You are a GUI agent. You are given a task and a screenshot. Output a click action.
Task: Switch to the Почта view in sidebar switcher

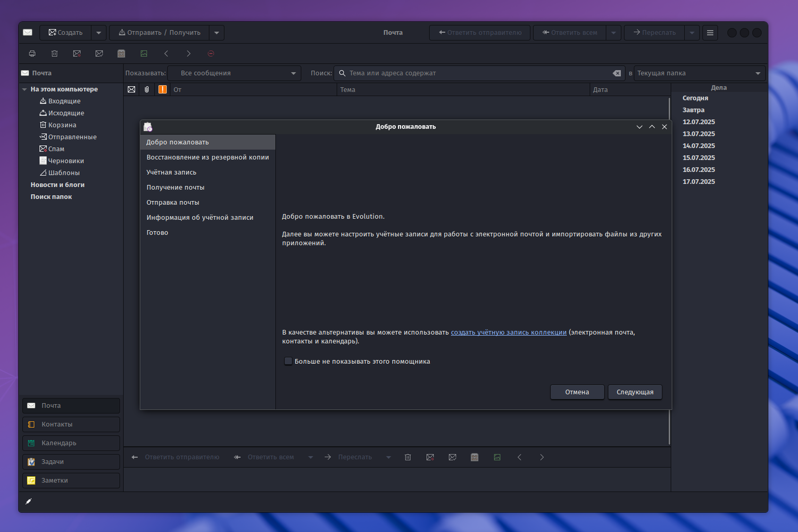click(x=71, y=405)
